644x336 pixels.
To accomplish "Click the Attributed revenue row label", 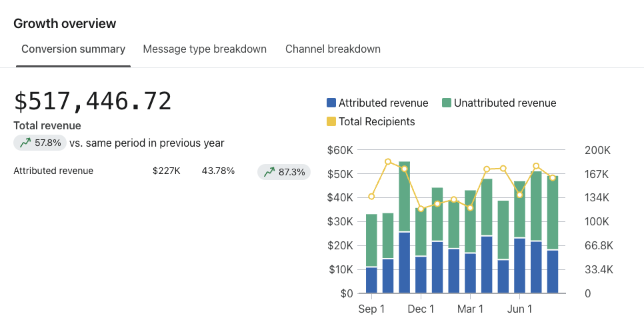I will pos(53,171).
